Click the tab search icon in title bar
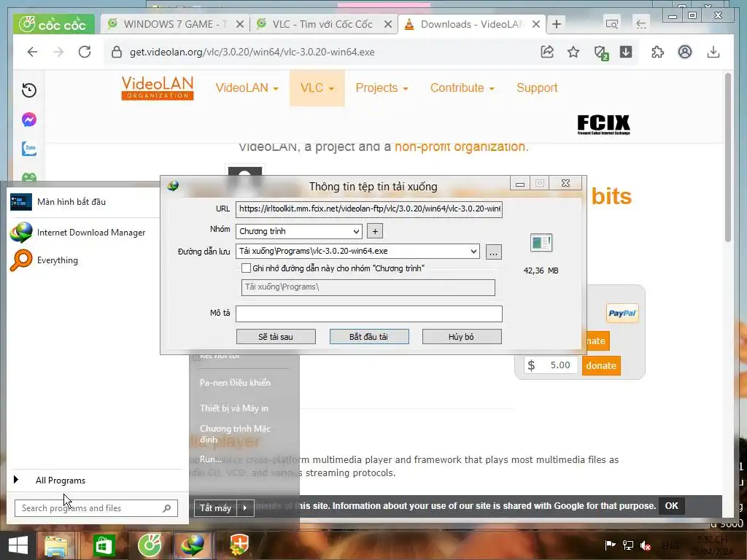The width and height of the screenshot is (747, 560). (612, 24)
